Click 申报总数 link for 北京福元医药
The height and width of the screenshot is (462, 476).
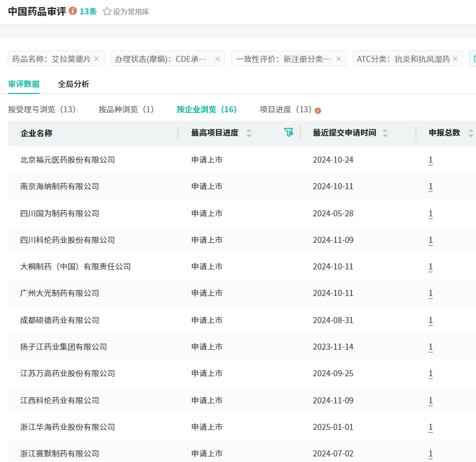tap(431, 160)
